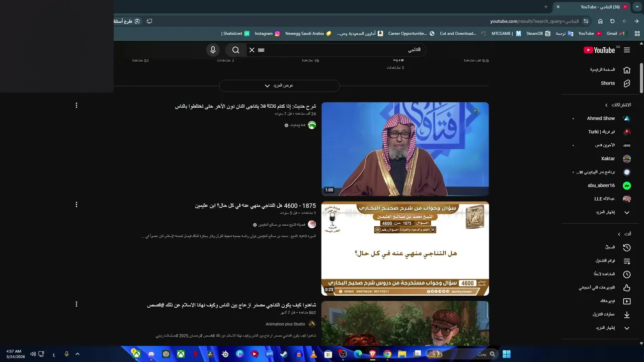Show hidden system tray icons chevron

tap(77, 354)
